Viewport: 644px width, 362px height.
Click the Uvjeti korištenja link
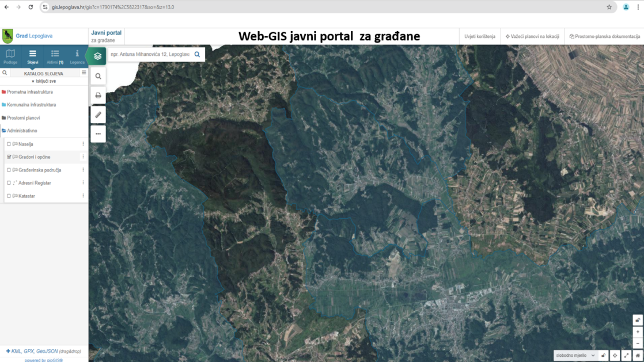[480, 36]
